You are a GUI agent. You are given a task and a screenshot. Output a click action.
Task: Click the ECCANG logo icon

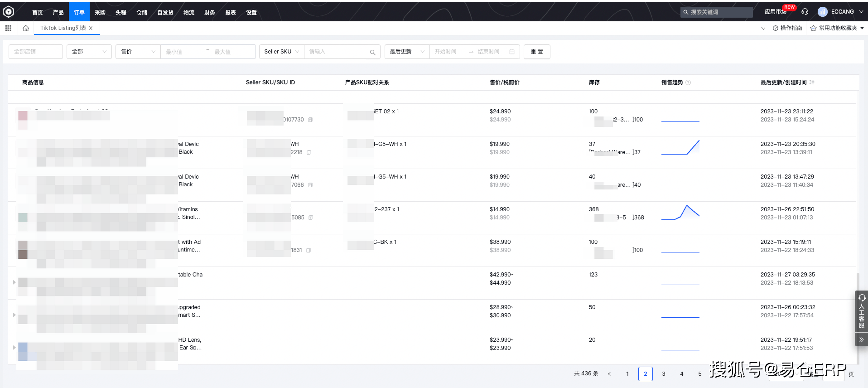point(9,12)
